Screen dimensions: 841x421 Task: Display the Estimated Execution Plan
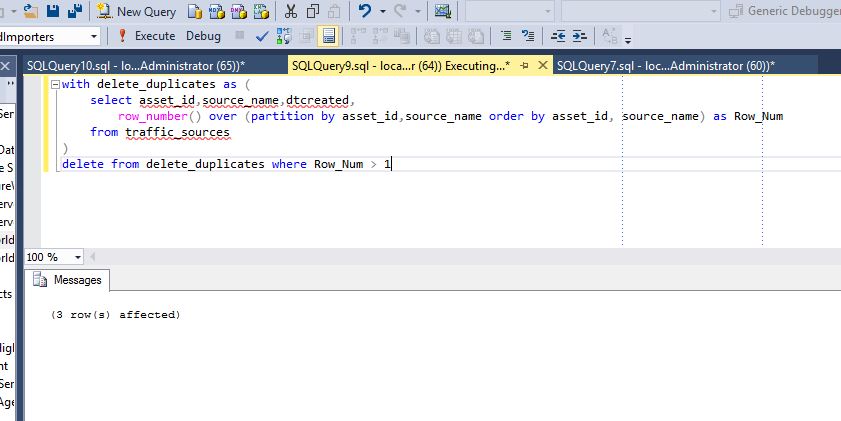click(284, 36)
